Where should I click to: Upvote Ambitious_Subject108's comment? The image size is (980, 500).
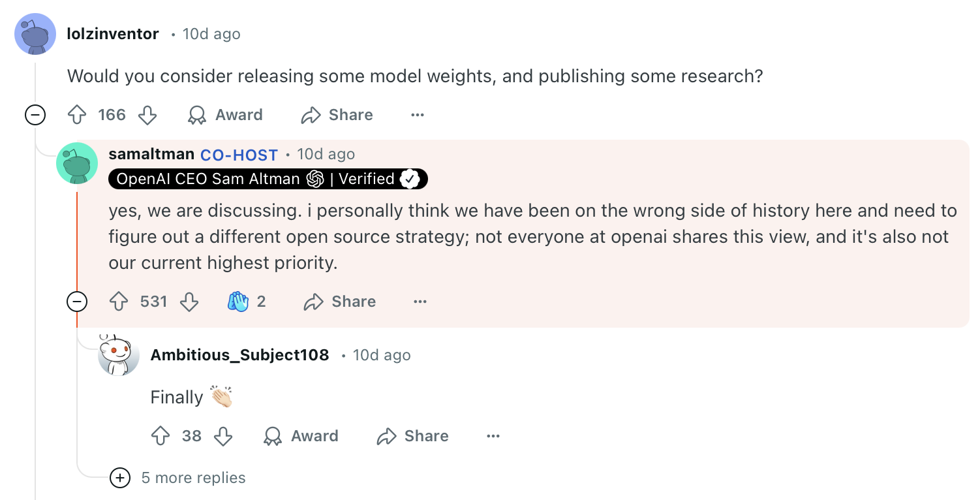point(161,436)
